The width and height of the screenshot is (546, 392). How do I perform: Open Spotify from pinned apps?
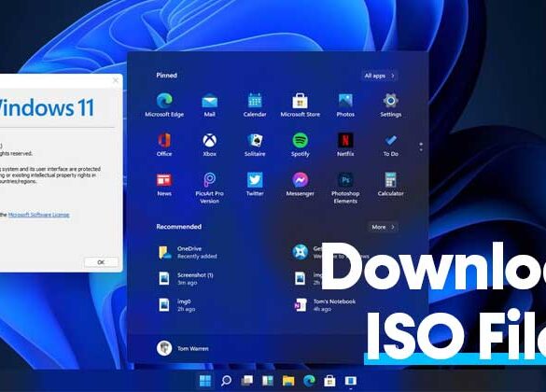[x=301, y=145]
